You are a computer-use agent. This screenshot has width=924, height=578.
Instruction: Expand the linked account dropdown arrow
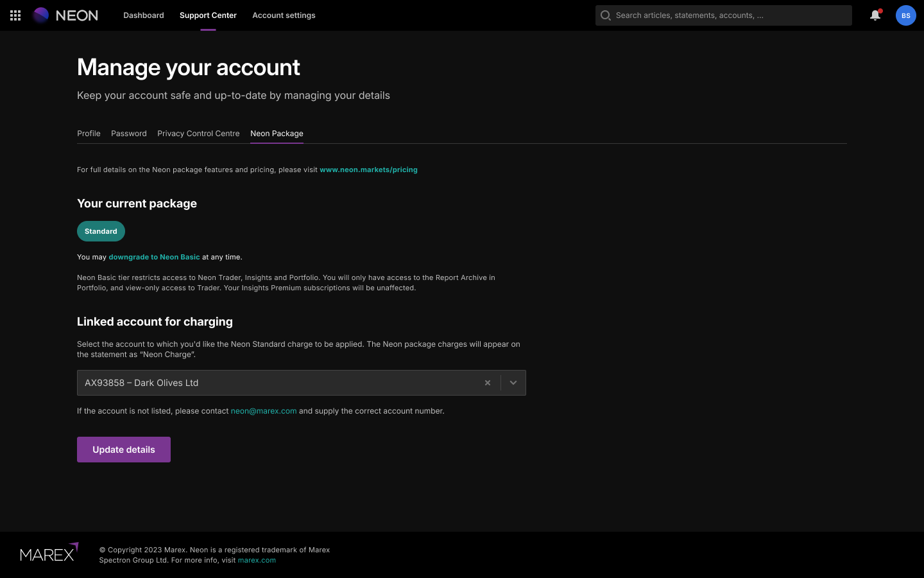point(513,383)
